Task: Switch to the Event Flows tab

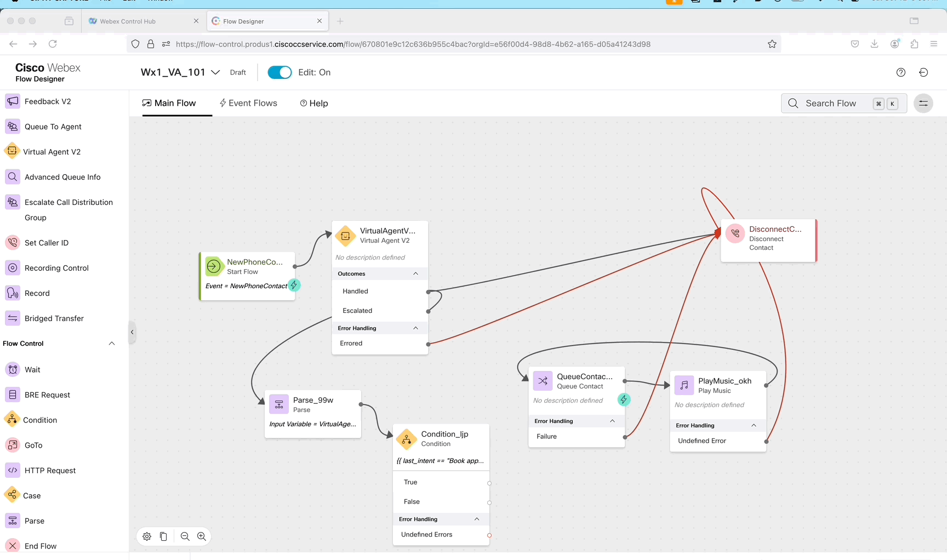Action: point(248,103)
